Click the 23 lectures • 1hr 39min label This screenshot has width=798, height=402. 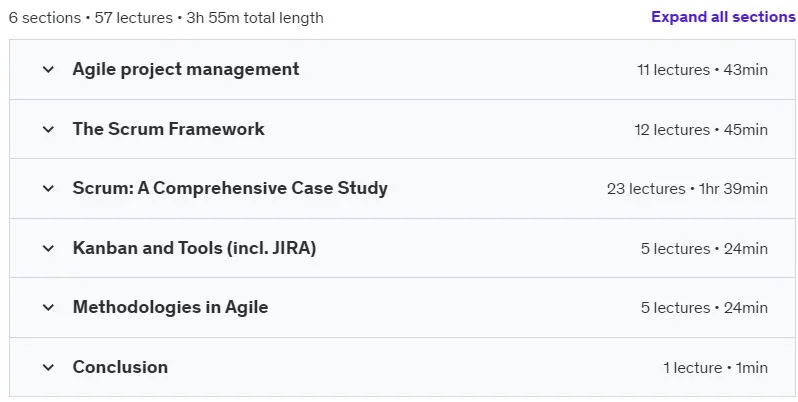(x=687, y=189)
